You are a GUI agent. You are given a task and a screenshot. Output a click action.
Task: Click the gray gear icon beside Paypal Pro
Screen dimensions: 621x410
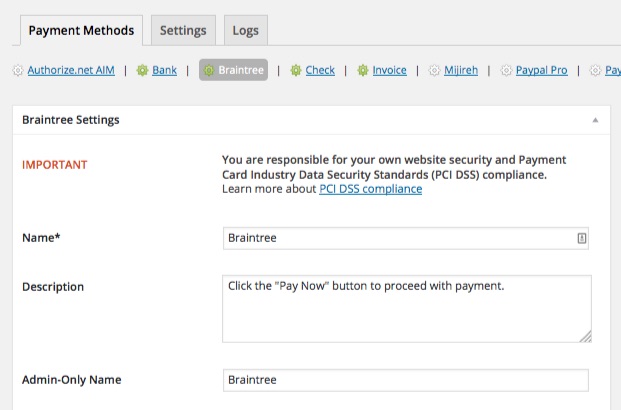click(506, 71)
